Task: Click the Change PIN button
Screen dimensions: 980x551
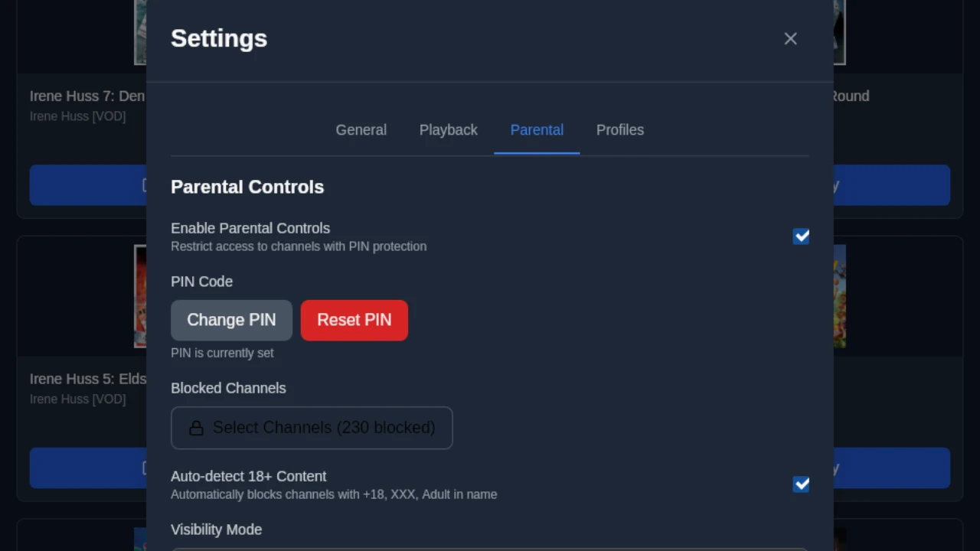Action: (231, 320)
